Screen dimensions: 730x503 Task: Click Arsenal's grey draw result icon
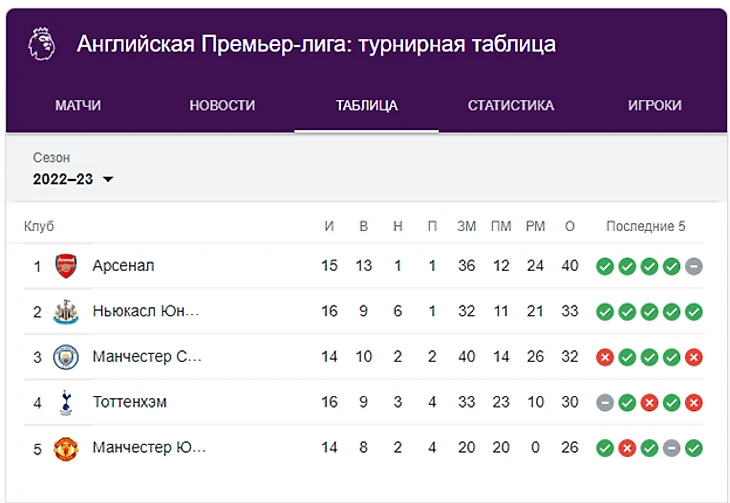pyautogui.click(x=694, y=266)
